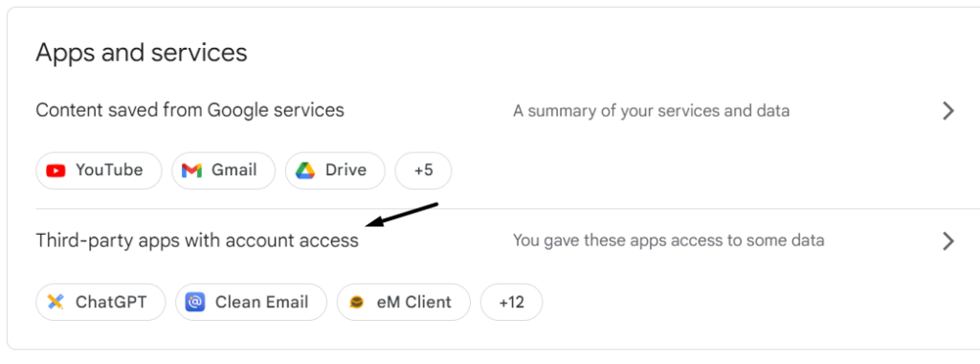
Task: Select the Drive chip
Action: (335, 171)
